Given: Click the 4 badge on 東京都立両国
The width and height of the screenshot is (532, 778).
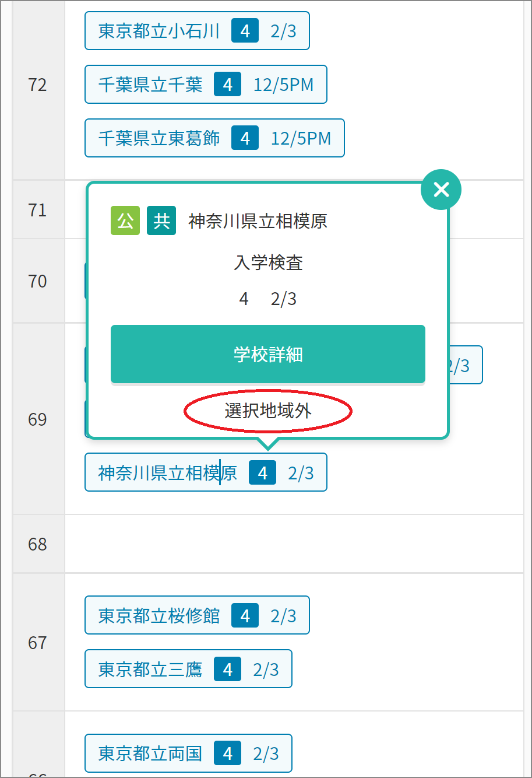Looking at the screenshot, I should [227, 754].
